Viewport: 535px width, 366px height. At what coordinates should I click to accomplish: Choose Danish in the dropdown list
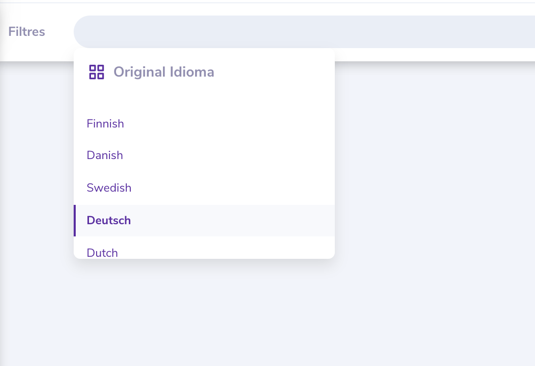(x=105, y=155)
